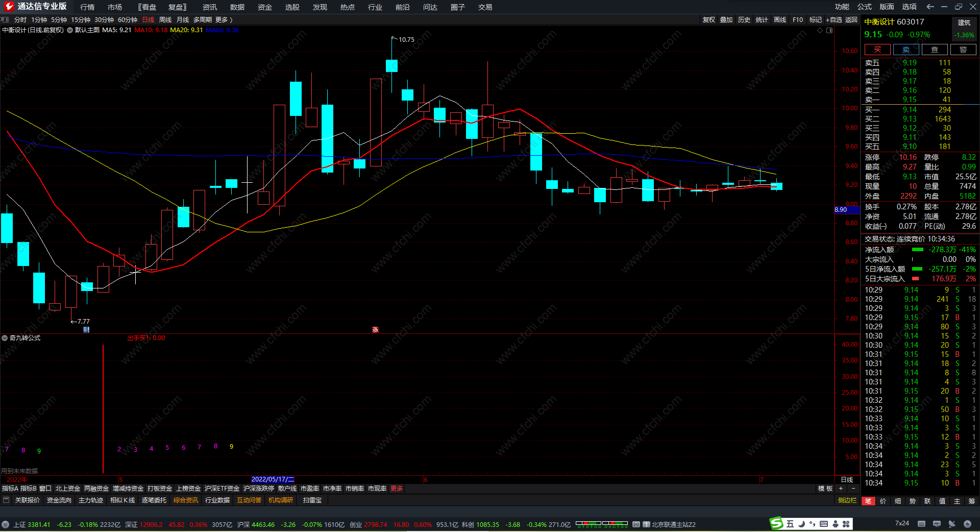The width and height of the screenshot is (980, 532).
Task: Toggle the 侧边栏 sidebar button
Action: click(847, 500)
